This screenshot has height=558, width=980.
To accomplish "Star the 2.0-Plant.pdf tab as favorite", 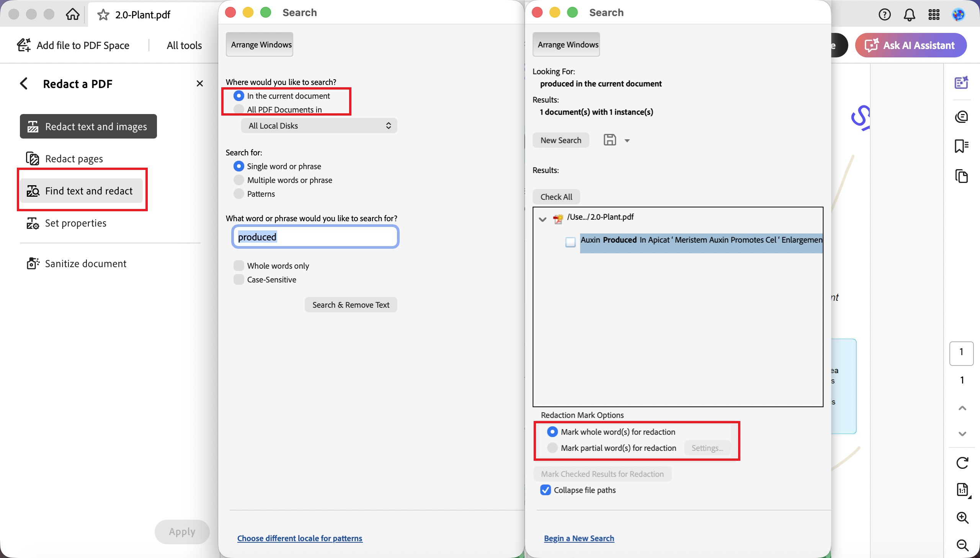I will [x=103, y=15].
